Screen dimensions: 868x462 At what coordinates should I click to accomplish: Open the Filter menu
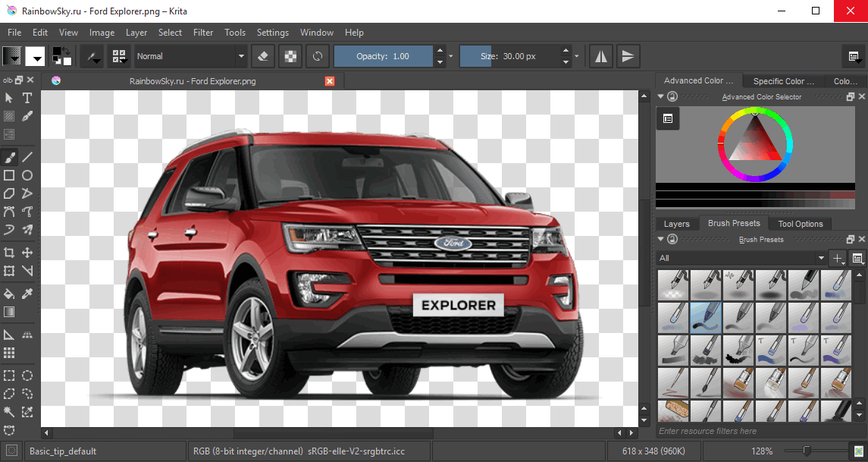pos(203,32)
